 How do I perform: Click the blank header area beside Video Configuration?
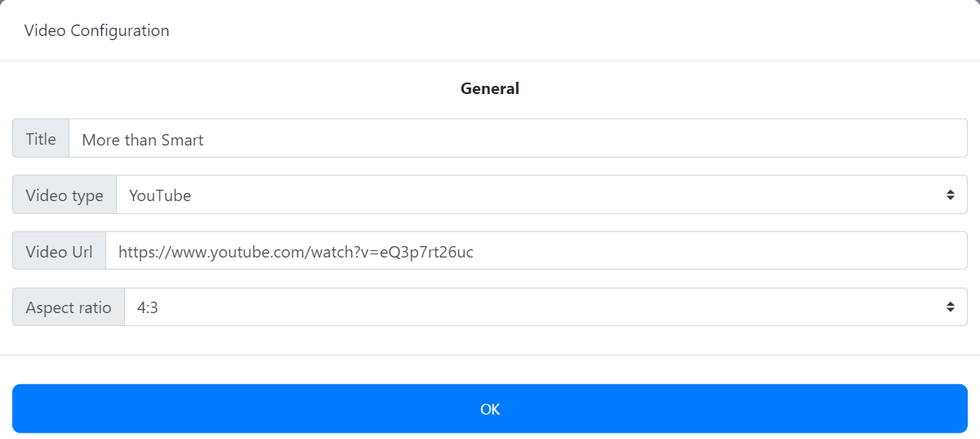572,31
